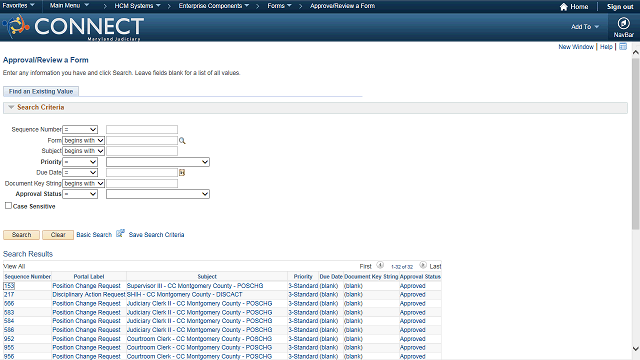Open the Favorites menu
Screen dimensions: 640x360
pos(18,6)
